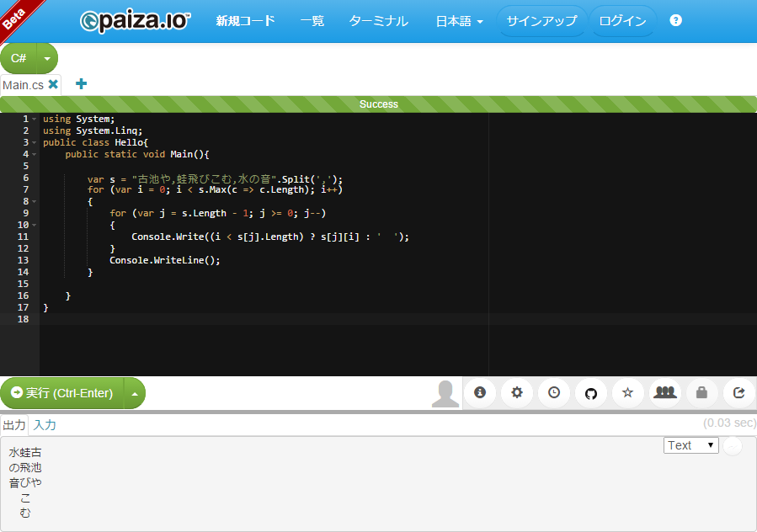Close the Main.cs tab
This screenshot has width=757, height=532.
coord(53,84)
